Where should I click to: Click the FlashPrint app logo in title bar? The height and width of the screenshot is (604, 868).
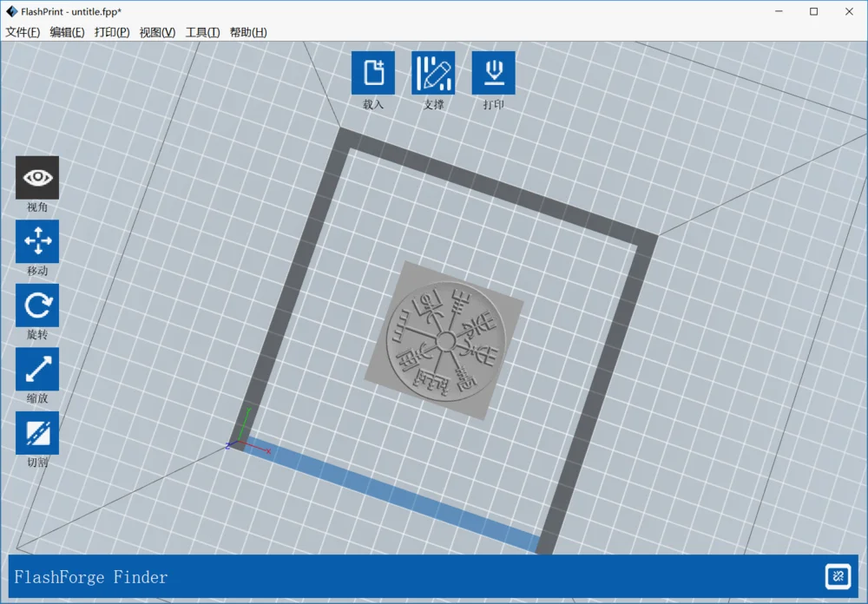tap(11, 11)
